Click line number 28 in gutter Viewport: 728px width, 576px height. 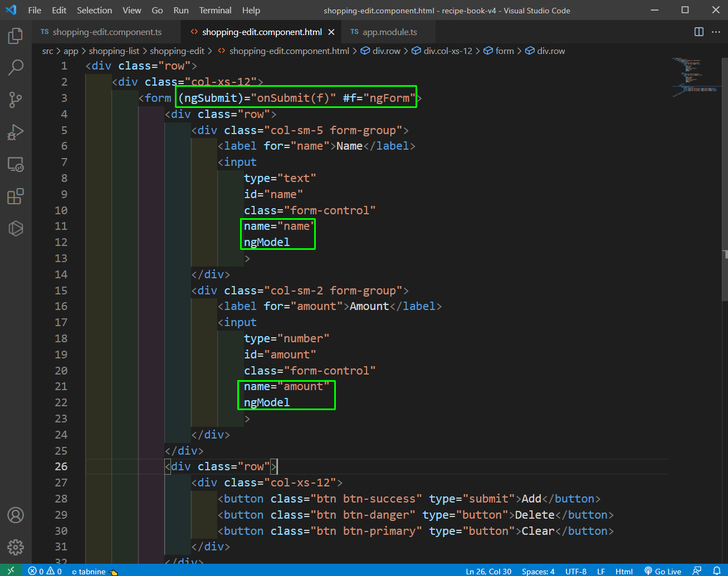coord(61,499)
